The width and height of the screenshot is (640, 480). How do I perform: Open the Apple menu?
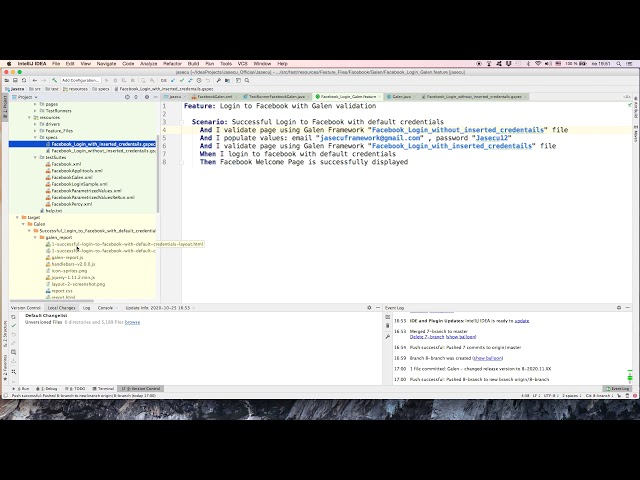9,64
